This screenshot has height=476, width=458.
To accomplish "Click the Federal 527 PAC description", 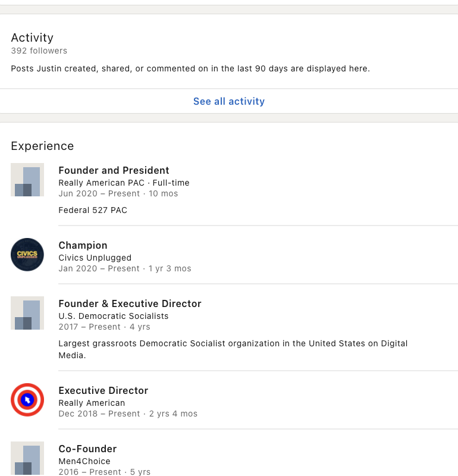I will [x=92, y=210].
